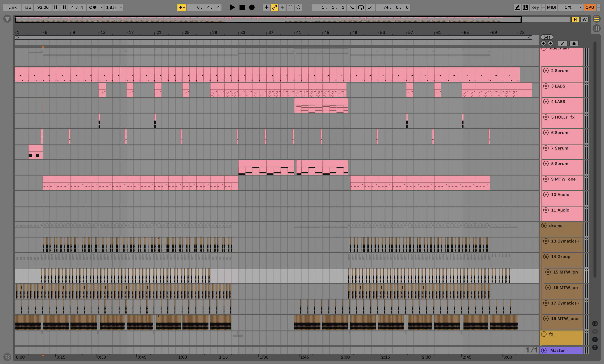Switch to Arrangement View icon

pyautogui.click(x=597, y=19)
